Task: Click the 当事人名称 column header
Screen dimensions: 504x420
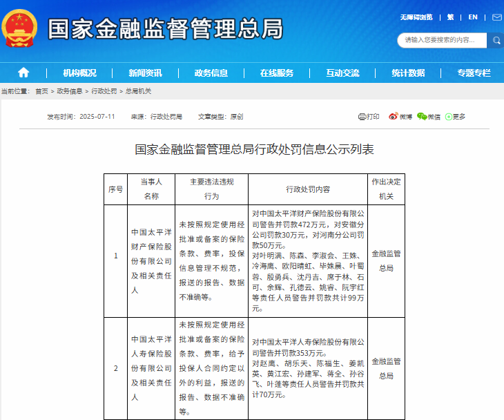Action: point(151,189)
